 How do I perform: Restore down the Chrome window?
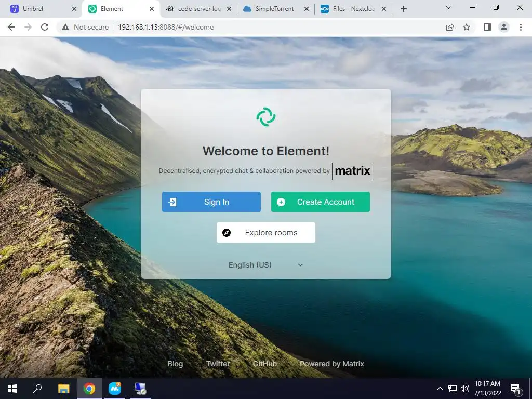click(496, 7)
